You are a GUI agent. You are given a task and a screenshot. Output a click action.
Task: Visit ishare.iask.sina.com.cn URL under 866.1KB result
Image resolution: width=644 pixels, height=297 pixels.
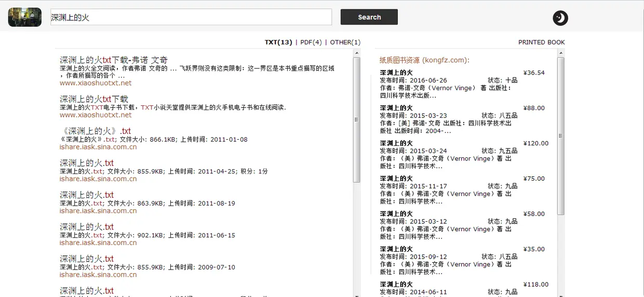[x=98, y=147]
